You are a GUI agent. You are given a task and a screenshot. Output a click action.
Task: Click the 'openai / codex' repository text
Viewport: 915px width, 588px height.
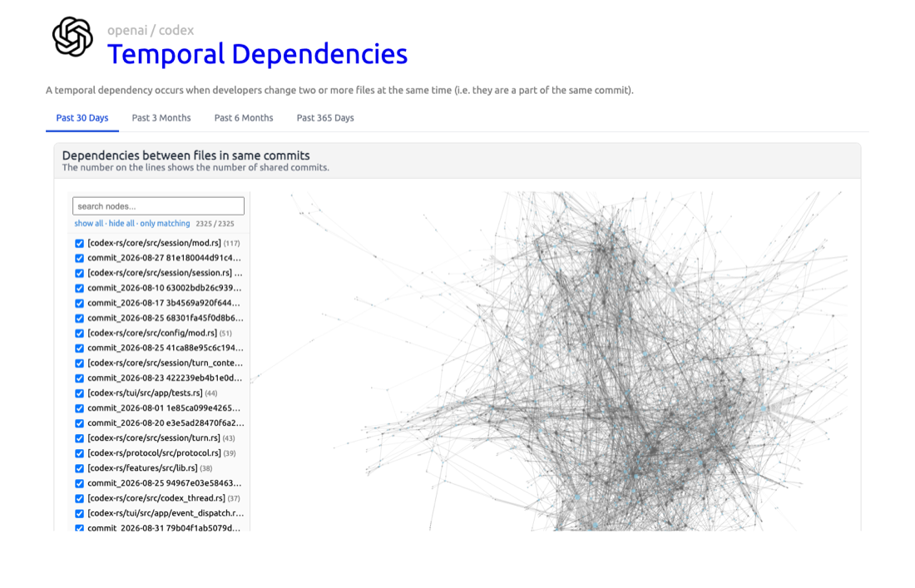(151, 30)
